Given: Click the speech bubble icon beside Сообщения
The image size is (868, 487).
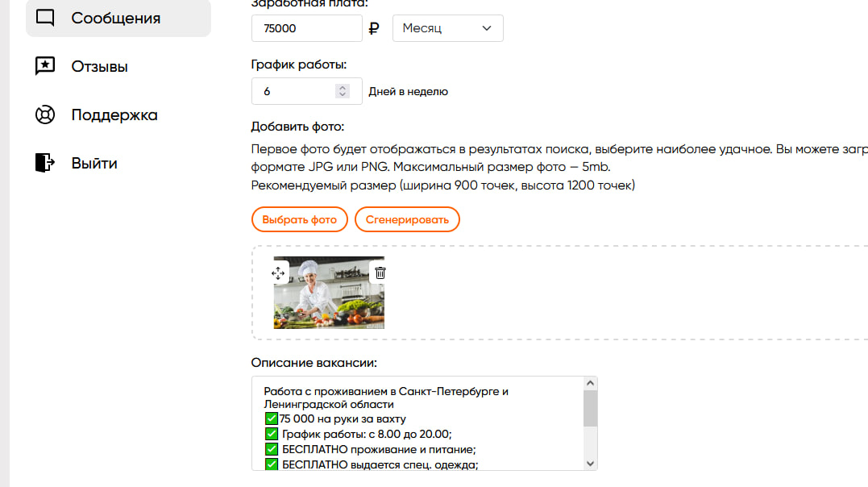Looking at the screenshot, I should (x=45, y=18).
